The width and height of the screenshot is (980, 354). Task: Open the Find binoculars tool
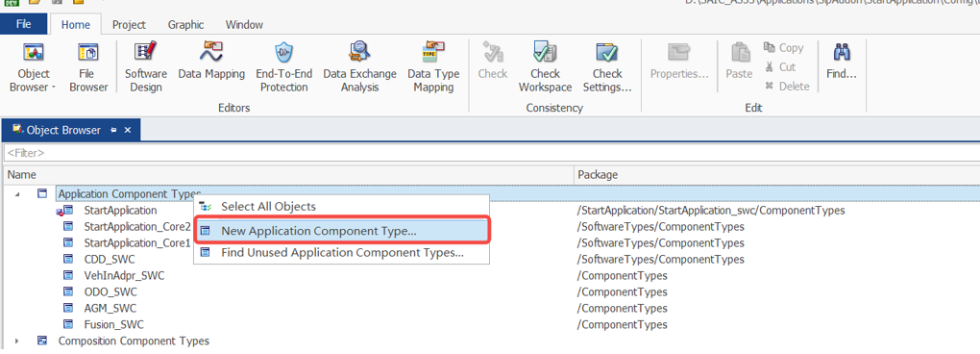(842, 61)
